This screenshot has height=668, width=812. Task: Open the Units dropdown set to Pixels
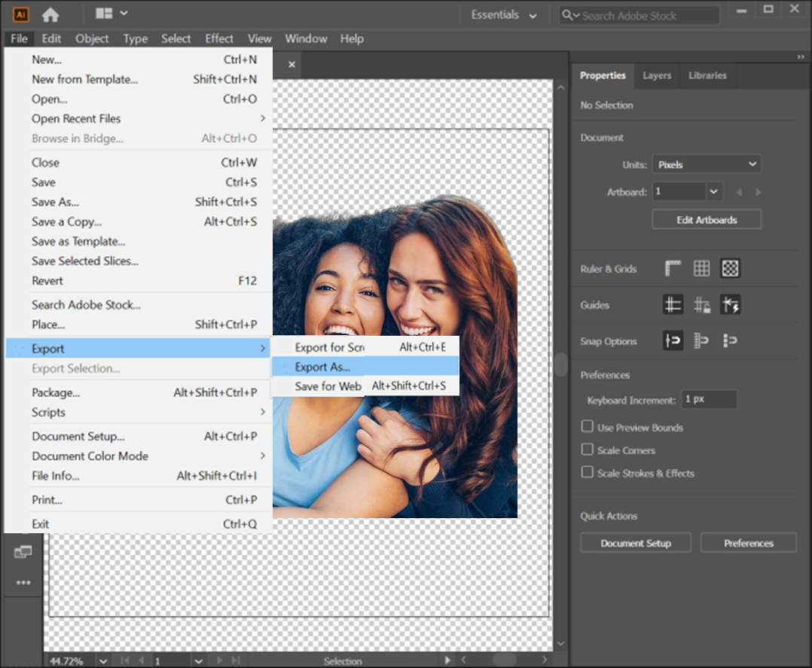[706, 164]
